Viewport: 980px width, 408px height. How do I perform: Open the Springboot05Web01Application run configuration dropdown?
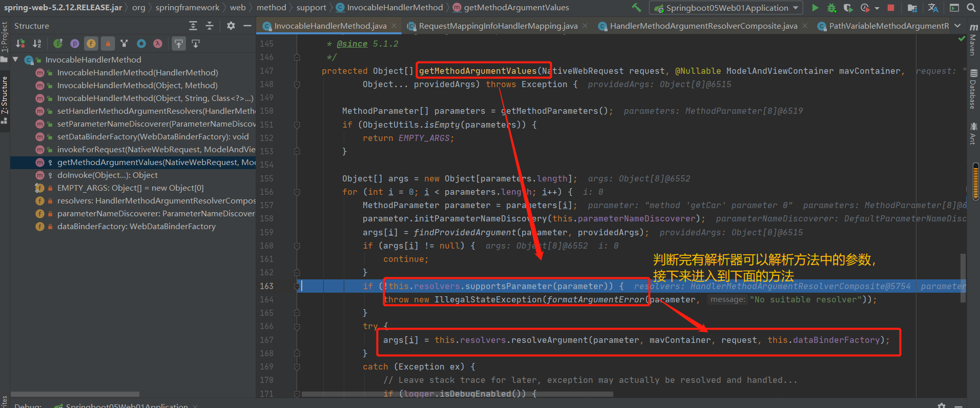pos(725,8)
